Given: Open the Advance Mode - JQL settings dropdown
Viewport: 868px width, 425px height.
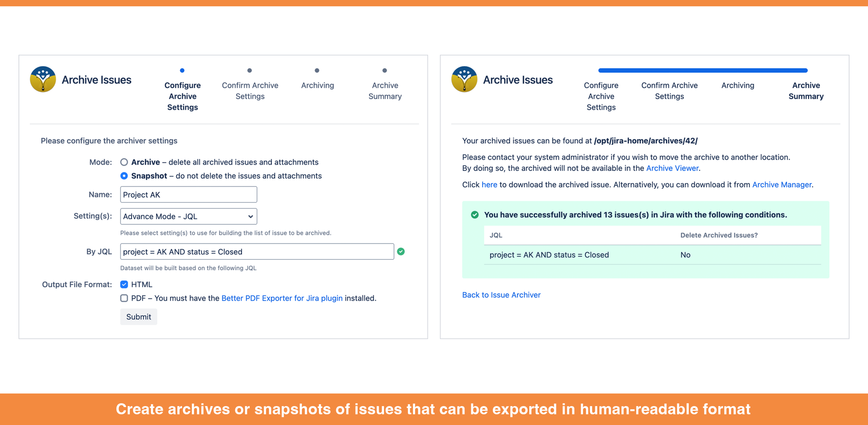Looking at the screenshot, I should coord(189,216).
